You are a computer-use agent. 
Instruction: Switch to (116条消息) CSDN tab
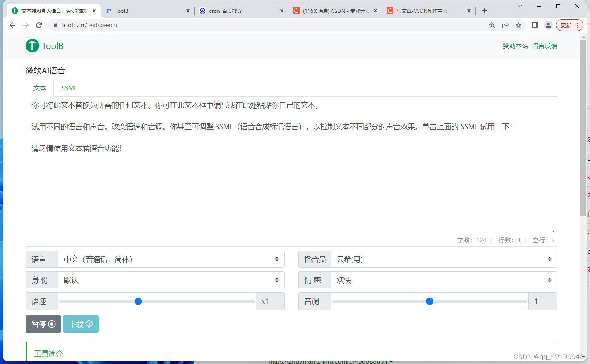click(x=334, y=11)
